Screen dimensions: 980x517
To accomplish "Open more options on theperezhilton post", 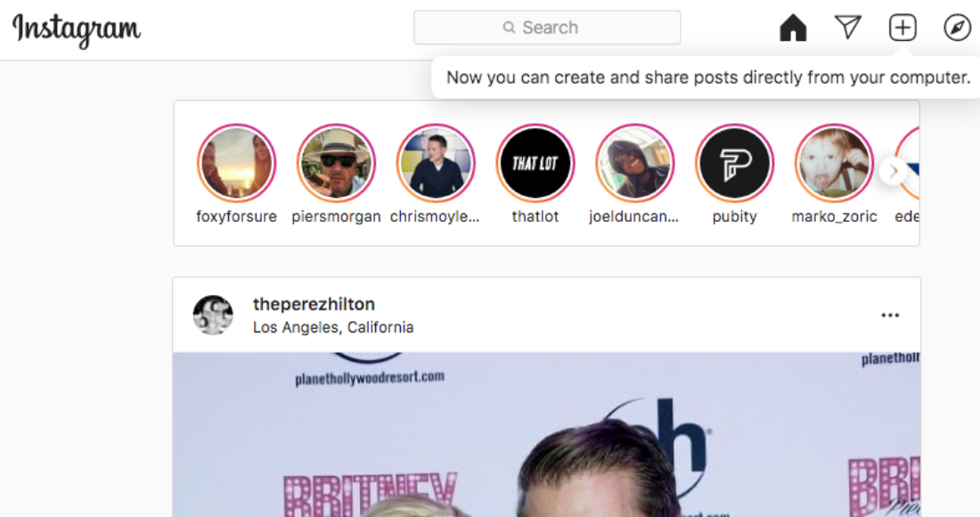I will [x=890, y=315].
